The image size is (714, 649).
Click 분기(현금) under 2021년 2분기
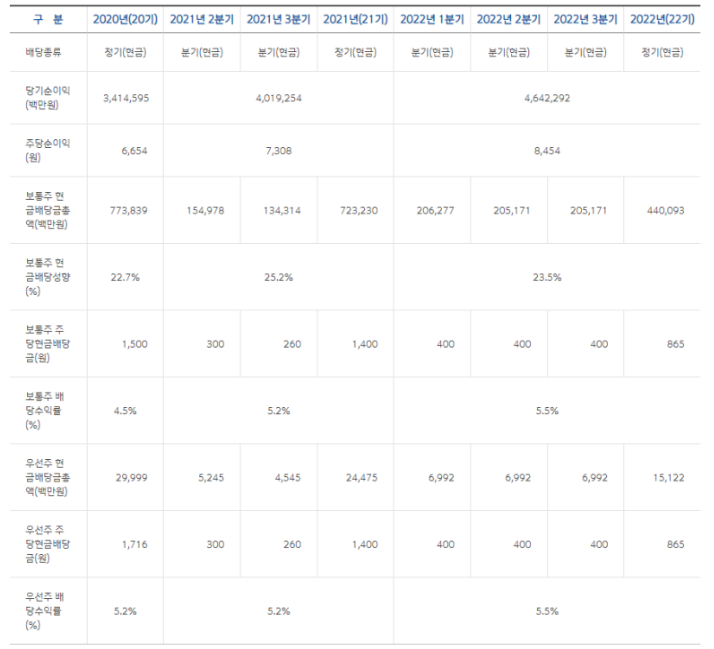click(x=202, y=52)
